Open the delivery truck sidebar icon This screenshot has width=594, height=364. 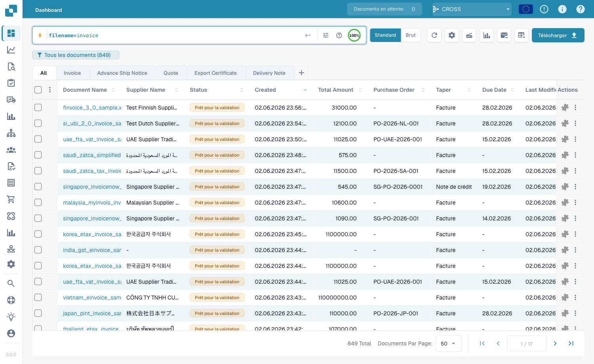tap(11, 100)
